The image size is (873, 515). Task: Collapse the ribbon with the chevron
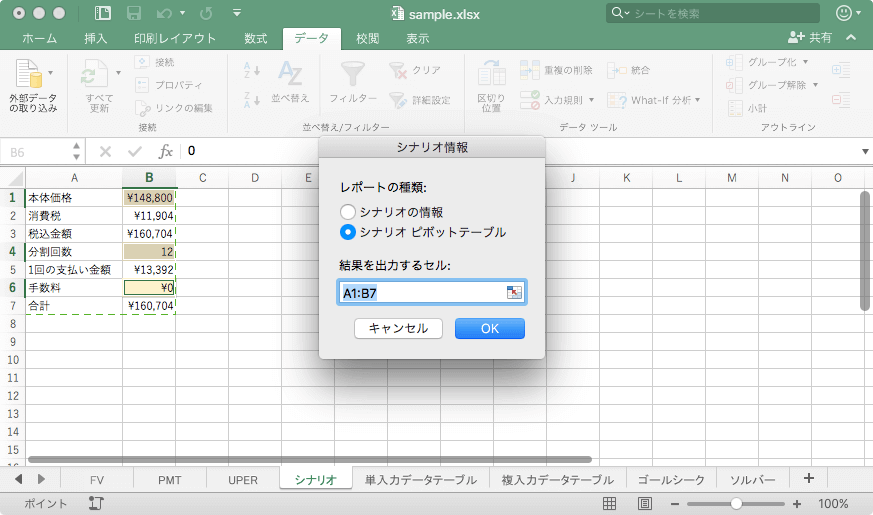(x=851, y=37)
